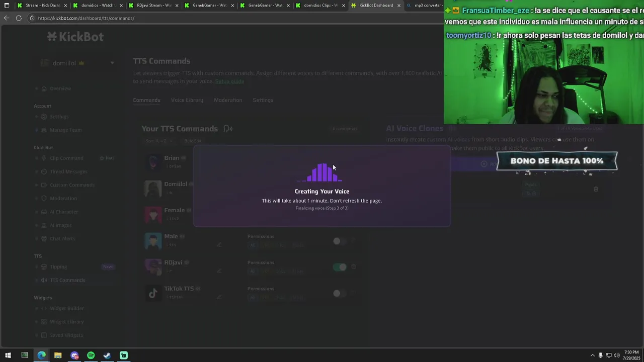Open Settings gear in the Account section
The width and height of the screenshot is (644, 362).
click(x=44, y=117)
